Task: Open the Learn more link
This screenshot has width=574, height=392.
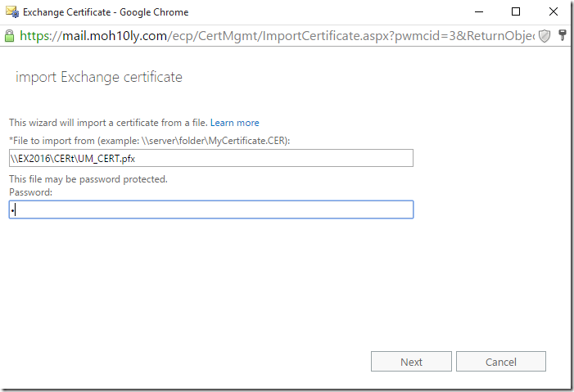Action: coord(235,123)
